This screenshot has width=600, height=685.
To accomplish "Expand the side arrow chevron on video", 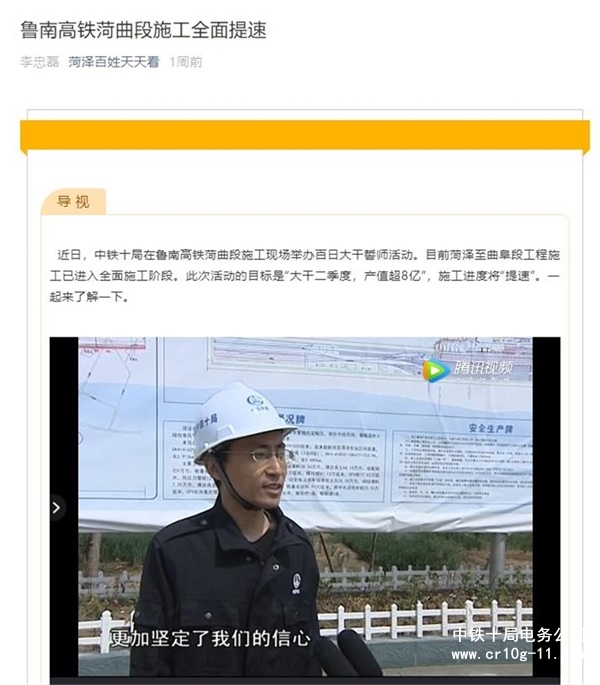I will point(57,508).
